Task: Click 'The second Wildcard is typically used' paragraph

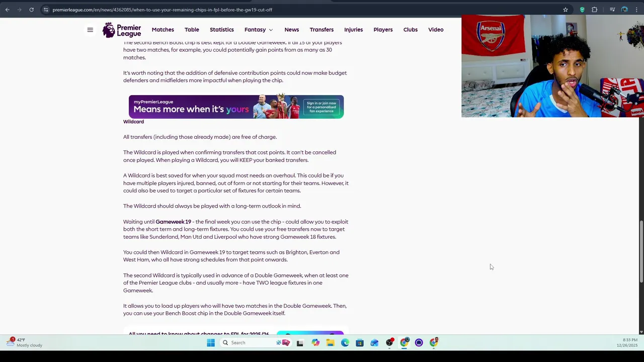Action: click(236, 283)
